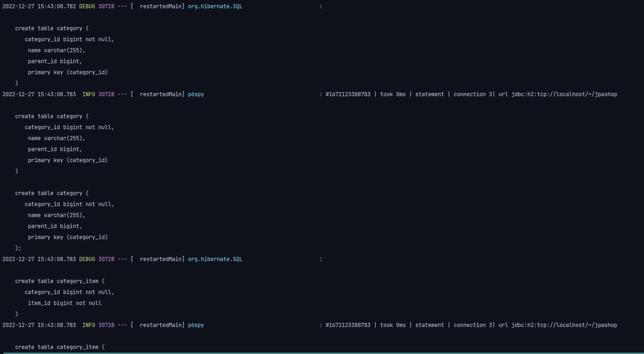Click the first 'primary key (category_id)' line
The image size is (644, 354).
pyautogui.click(x=68, y=72)
